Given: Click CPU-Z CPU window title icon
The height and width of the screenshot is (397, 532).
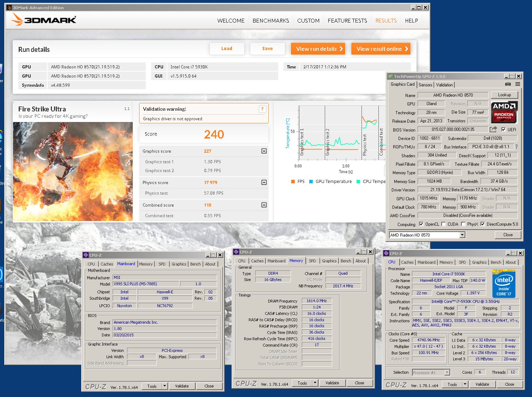Looking at the screenshot, I should (386, 253).
